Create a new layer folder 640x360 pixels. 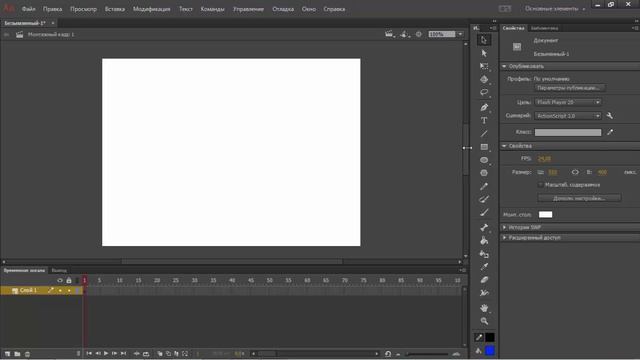[17, 354]
